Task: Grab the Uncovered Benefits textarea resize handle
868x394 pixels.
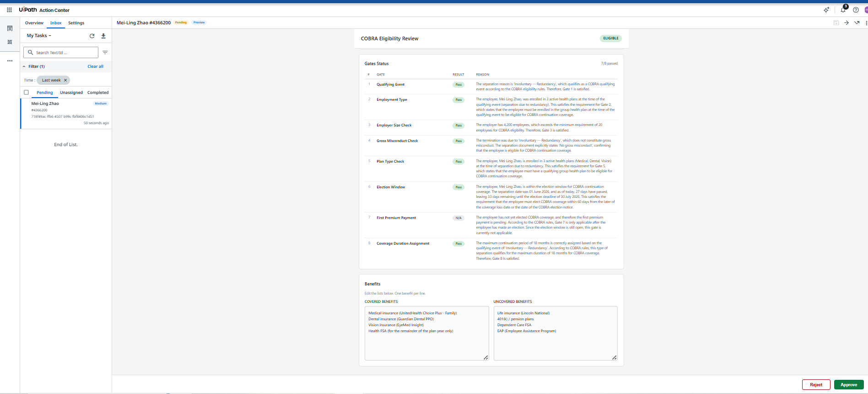Action: tap(615, 357)
